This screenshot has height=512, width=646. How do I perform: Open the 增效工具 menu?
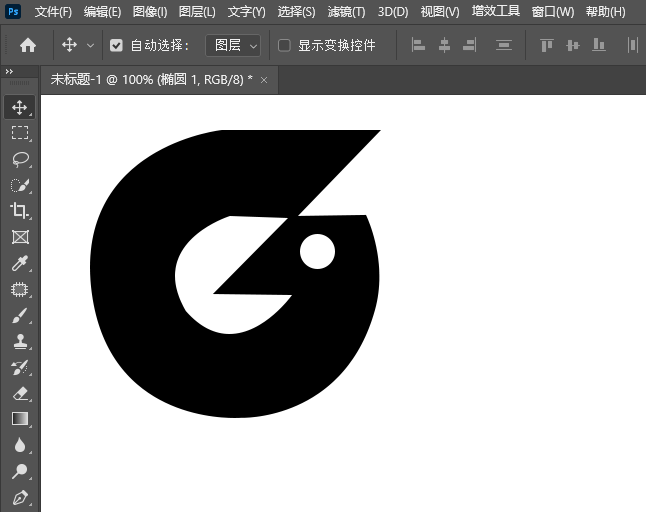[x=496, y=11]
